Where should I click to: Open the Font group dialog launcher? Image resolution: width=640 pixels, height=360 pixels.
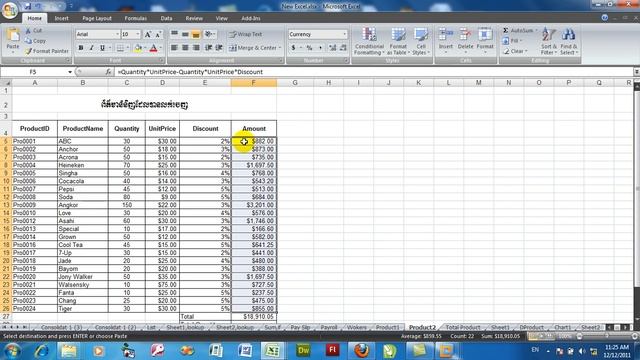click(161, 60)
